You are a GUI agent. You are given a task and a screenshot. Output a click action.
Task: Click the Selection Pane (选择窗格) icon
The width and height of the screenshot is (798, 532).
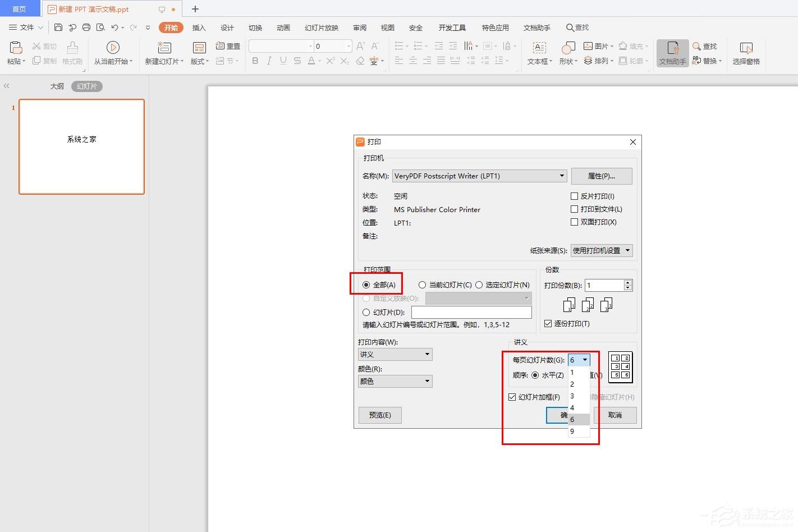(746, 48)
